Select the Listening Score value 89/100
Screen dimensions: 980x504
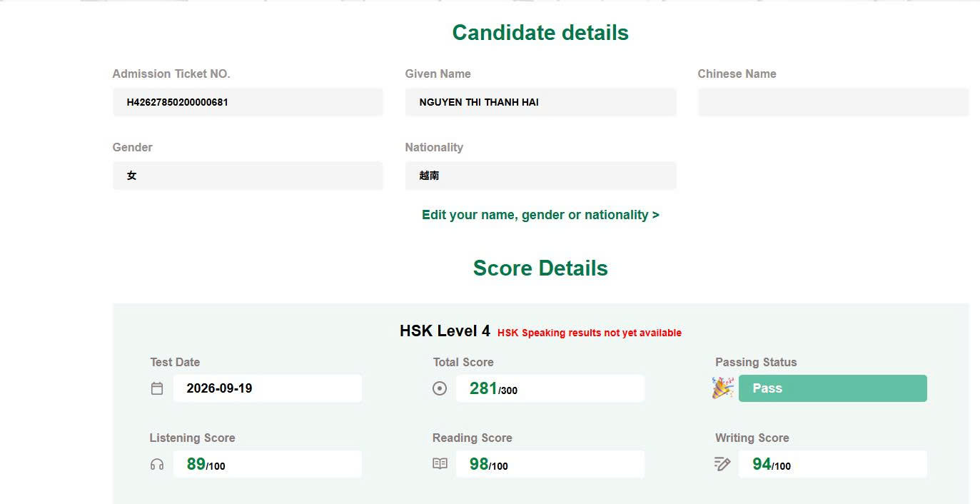[267, 464]
